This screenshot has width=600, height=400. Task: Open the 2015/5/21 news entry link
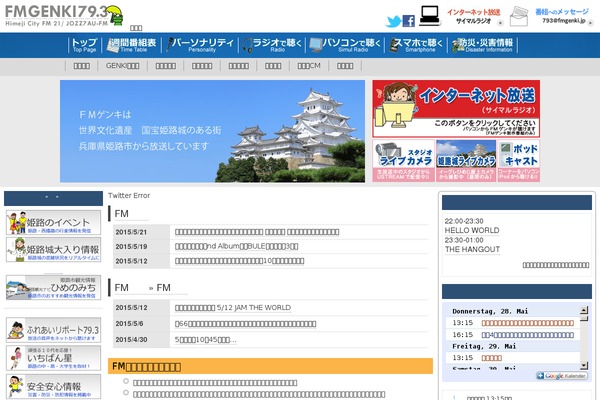(257, 232)
